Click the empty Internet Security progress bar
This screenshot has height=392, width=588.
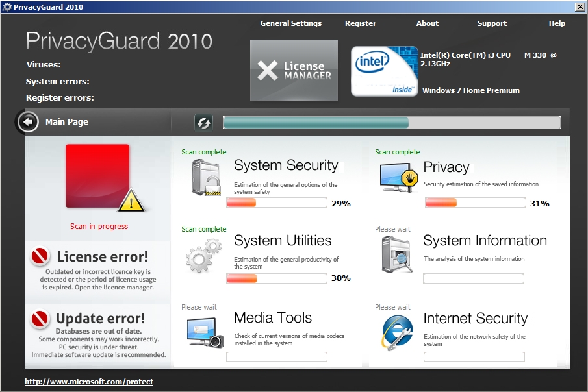click(x=474, y=357)
